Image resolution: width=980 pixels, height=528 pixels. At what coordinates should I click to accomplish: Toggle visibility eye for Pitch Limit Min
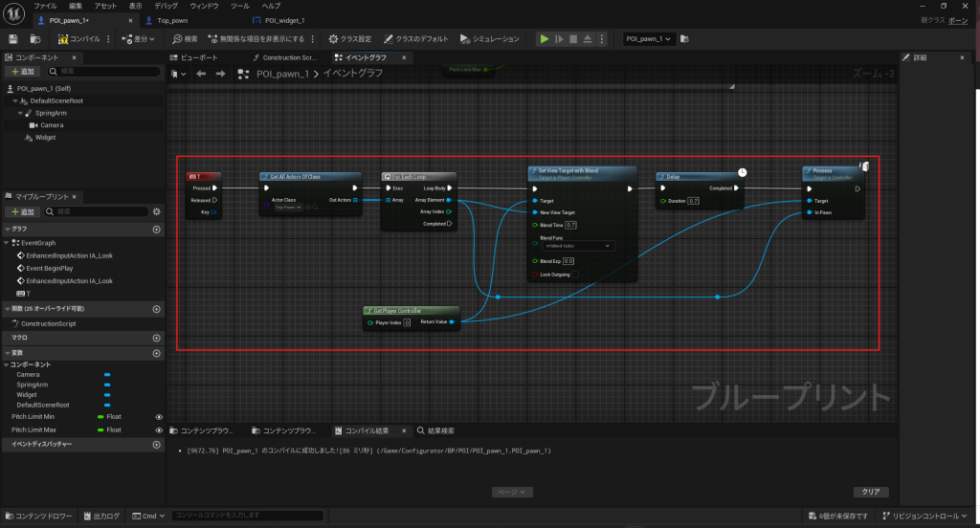tap(158, 417)
